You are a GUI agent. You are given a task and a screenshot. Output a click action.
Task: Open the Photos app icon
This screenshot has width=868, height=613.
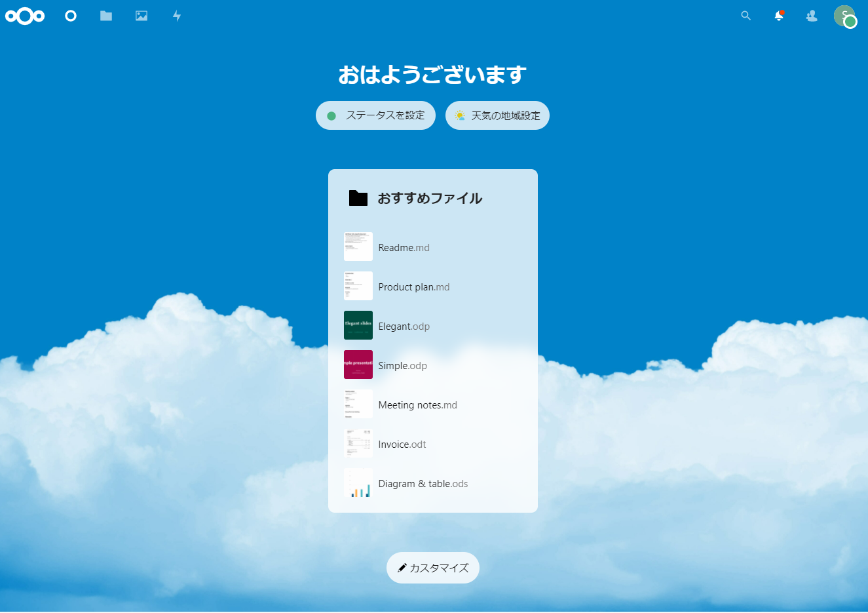[142, 16]
